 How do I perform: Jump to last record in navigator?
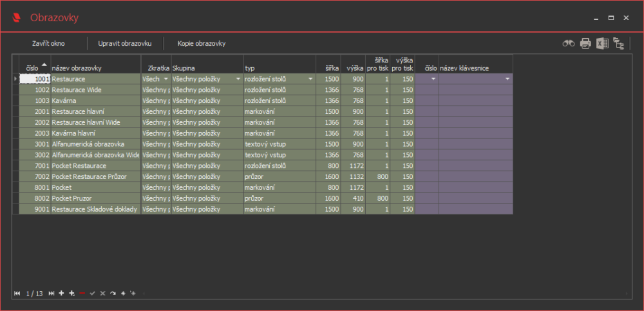point(52,294)
